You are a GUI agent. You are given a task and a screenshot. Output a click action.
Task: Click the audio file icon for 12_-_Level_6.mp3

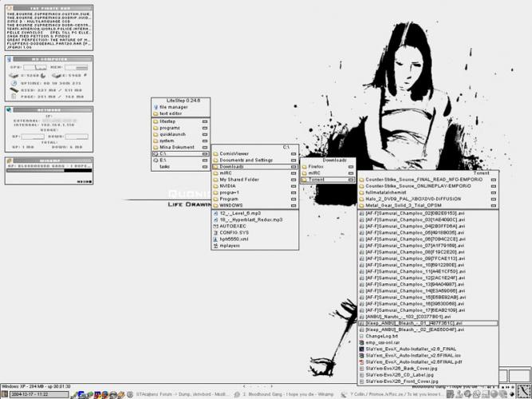point(215,213)
